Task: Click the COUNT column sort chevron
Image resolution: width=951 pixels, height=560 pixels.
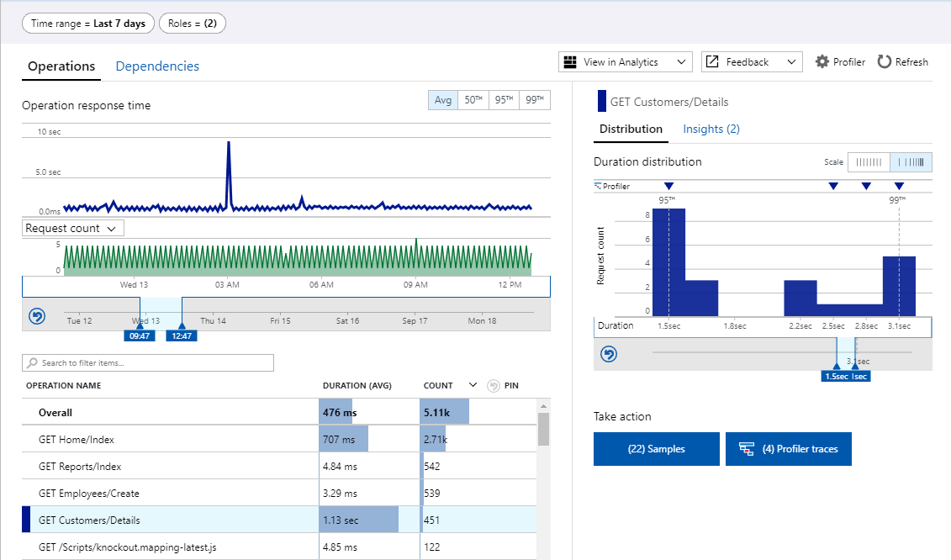Action: (473, 385)
